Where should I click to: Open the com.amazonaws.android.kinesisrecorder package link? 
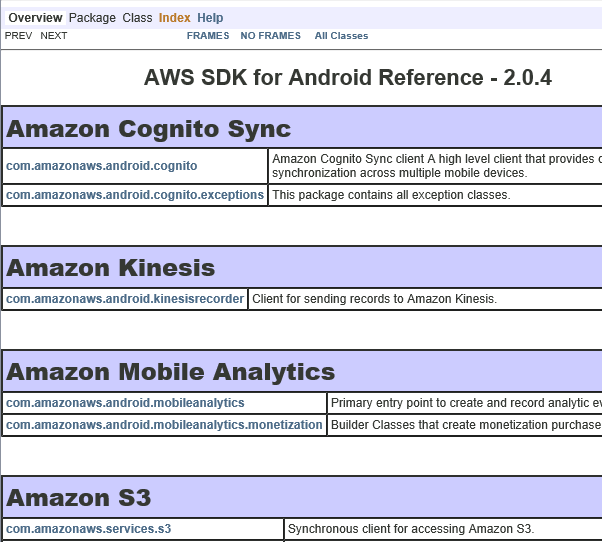(x=125, y=299)
